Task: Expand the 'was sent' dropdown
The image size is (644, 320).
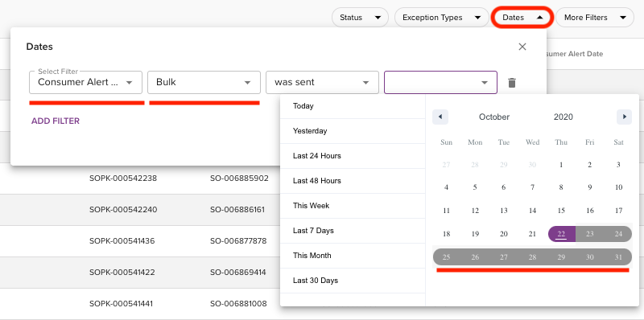Action: (x=323, y=83)
